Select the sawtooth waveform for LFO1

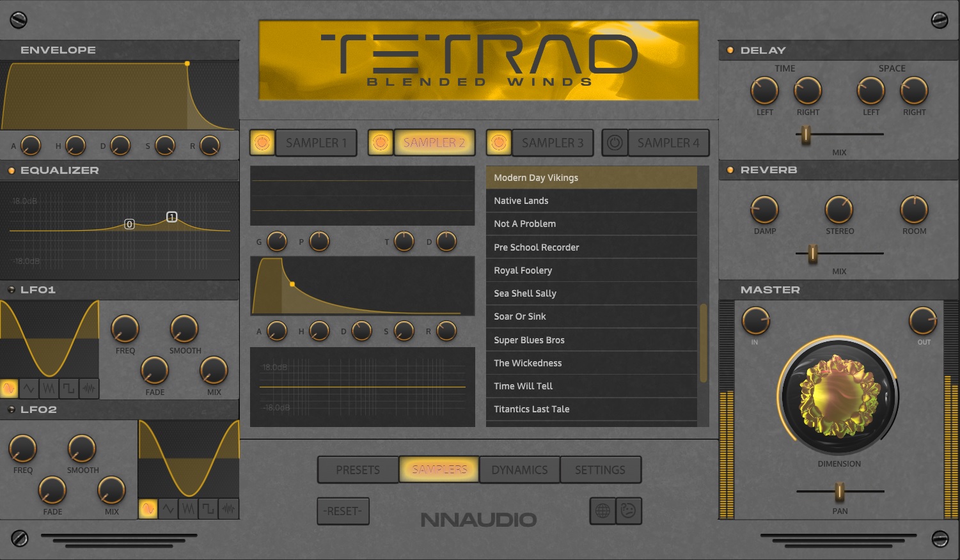(x=49, y=388)
